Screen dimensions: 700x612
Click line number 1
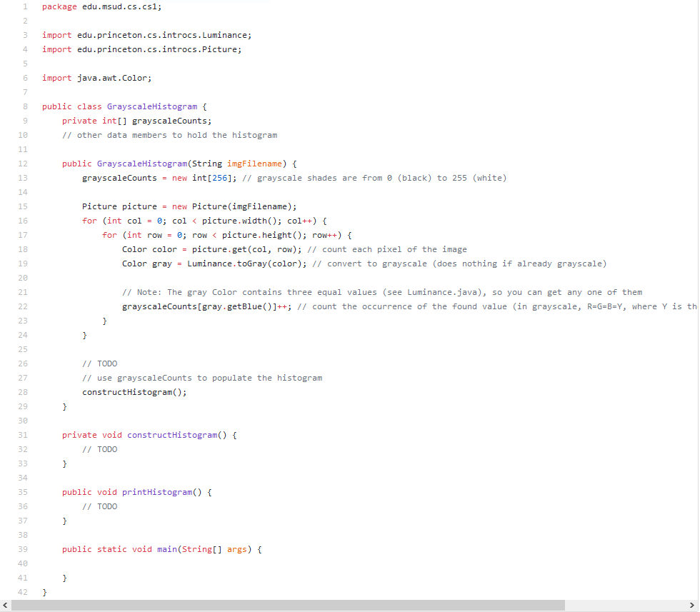[24, 6]
